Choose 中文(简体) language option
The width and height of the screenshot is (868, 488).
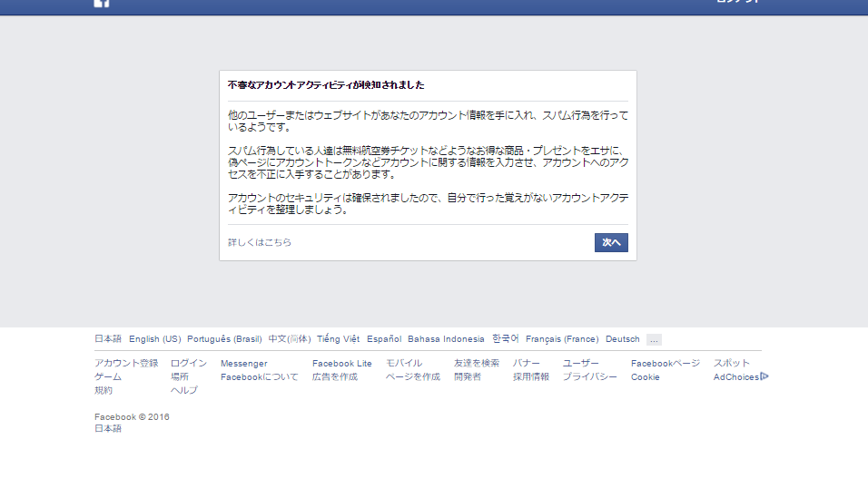[290, 339]
